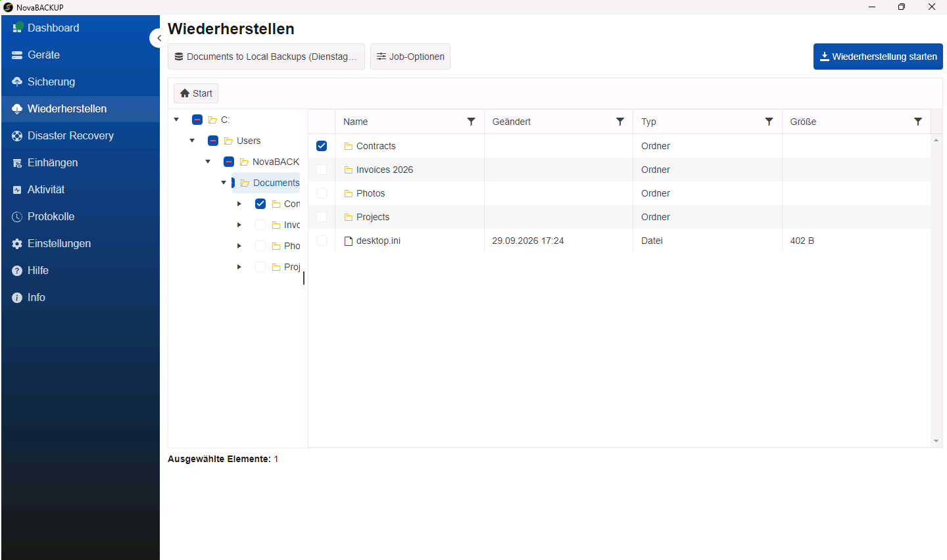Open the Einstellungen section
Screen dimensions: 947x560
(80, 244)
